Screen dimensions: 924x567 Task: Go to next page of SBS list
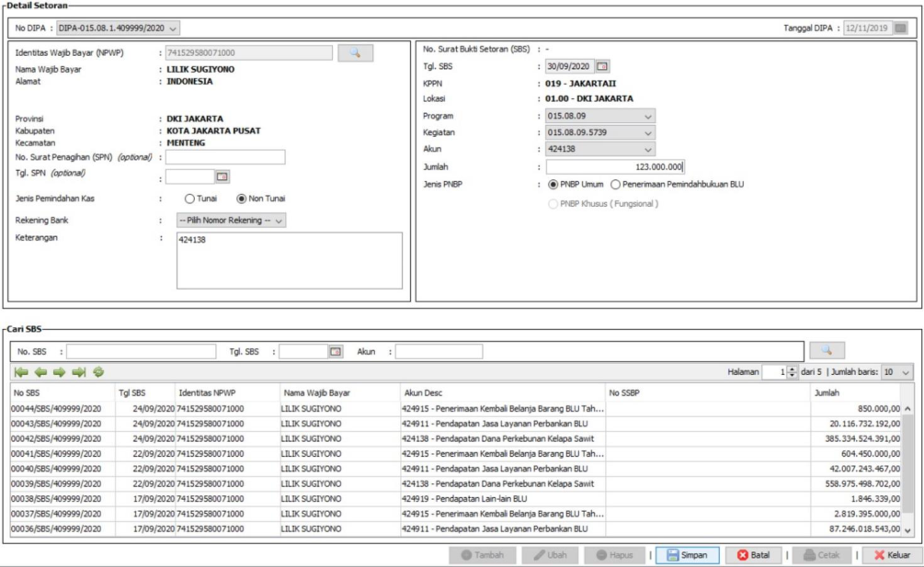click(x=59, y=372)
